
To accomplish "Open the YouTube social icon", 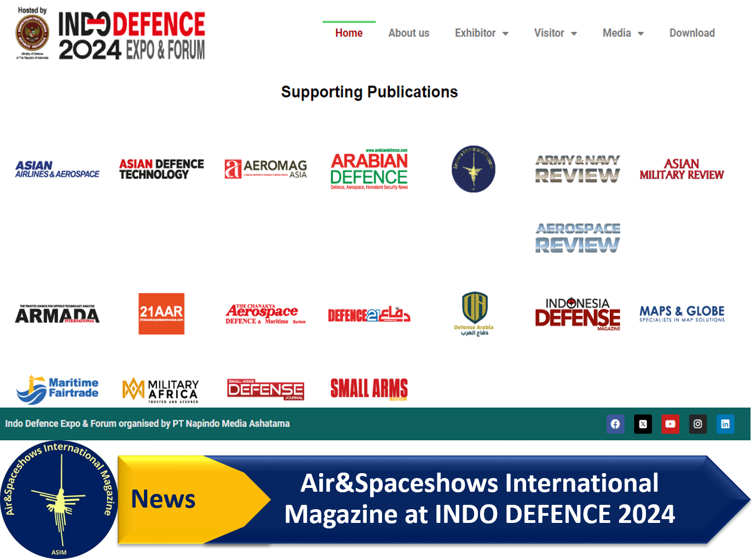I will (670, 424).
